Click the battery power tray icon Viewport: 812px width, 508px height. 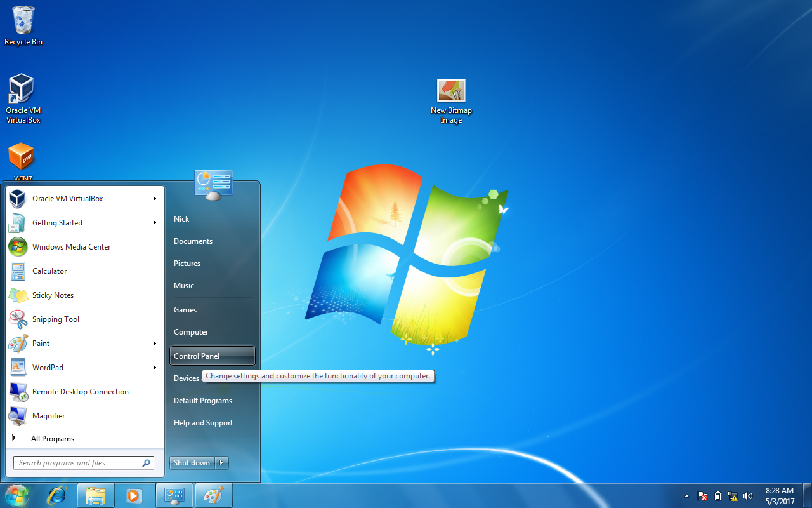[x=717, y=496]
